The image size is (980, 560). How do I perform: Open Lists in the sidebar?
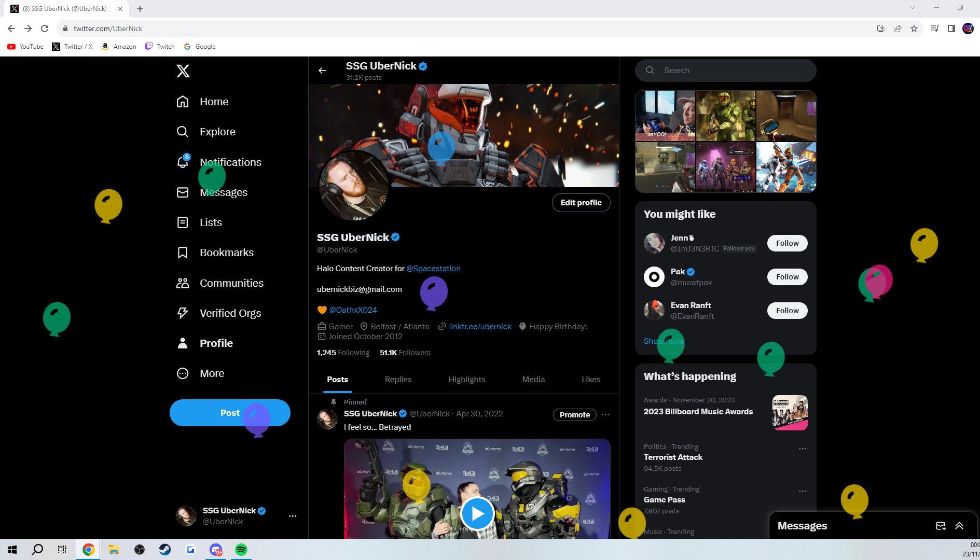click(199, 222)
